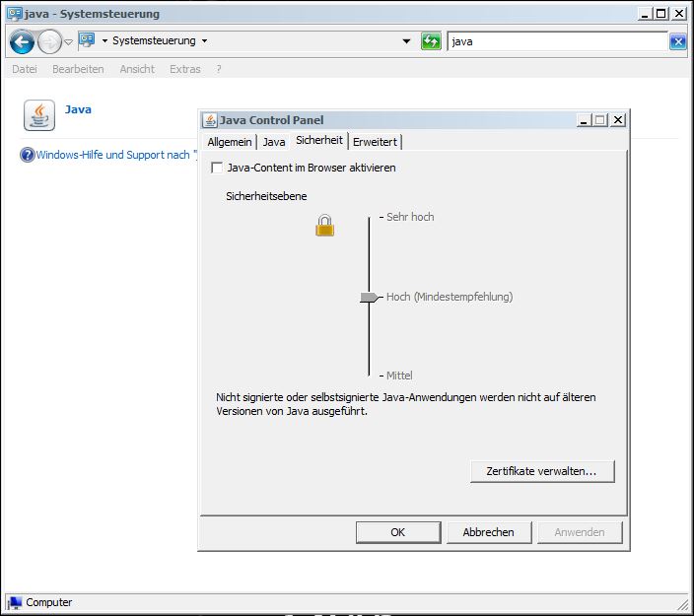This screenshot has height=616, width=694.
Task: Click the Systemsteuerung title bar icon
Action: click(14, 14)
